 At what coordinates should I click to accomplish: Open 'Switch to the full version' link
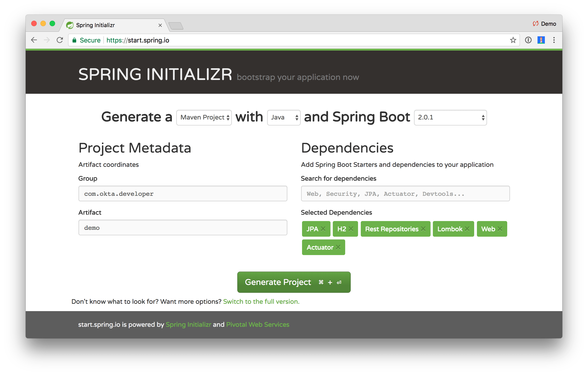pos(261,301)
